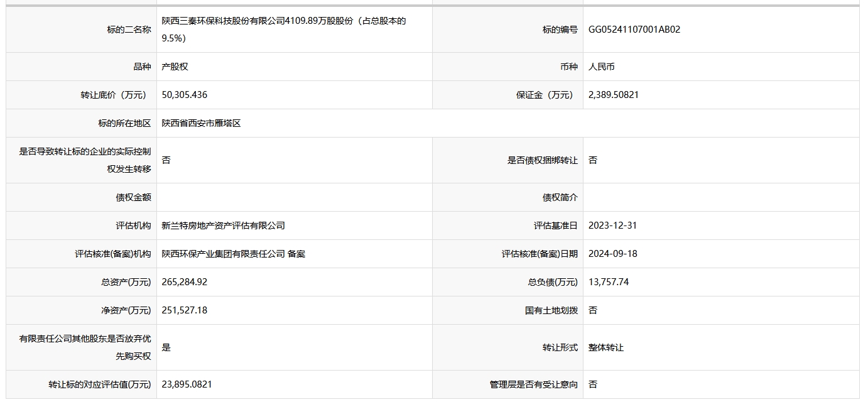This screenshot has height=402, width=868.
Task: Select 是 in the 优先购买权 row
Action: coord(166,347)
